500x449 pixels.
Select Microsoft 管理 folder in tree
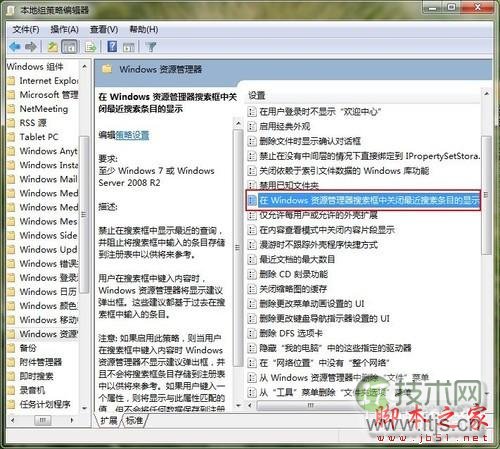[x=42, y=95]
